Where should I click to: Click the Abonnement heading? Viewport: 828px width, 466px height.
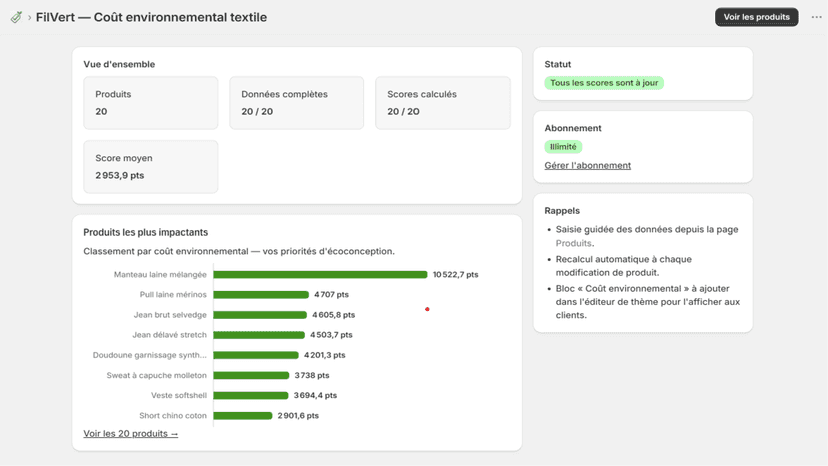click(x=573, y=128)
